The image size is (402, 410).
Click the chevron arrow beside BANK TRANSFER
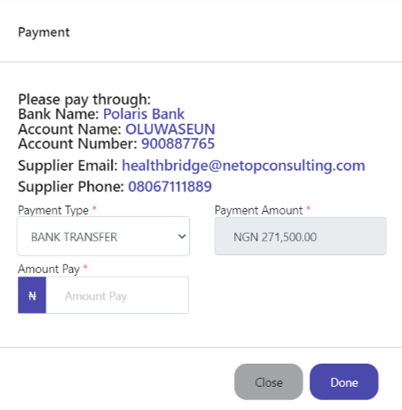pyautogui.click(x=182, y=237)
